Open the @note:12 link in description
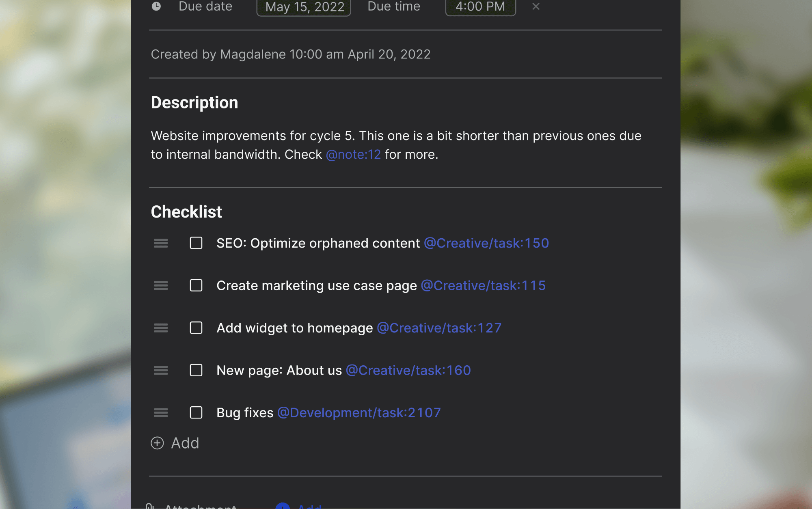This screenshot has width=812, height=509. [353, 155]
